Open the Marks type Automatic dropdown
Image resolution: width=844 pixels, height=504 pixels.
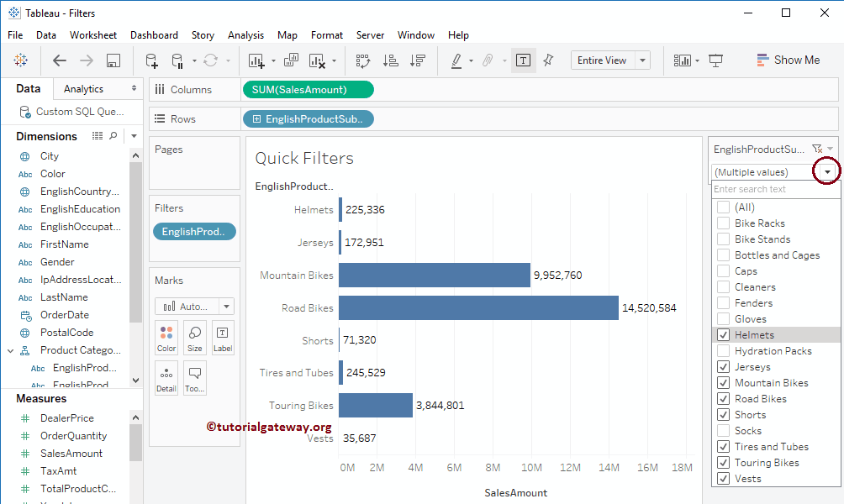click(227, 306)
